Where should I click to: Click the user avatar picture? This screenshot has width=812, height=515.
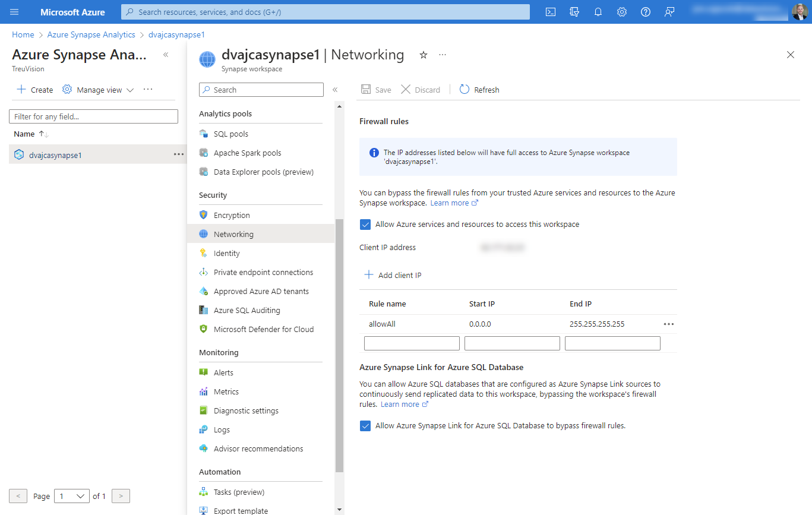[x=800, y=12]
